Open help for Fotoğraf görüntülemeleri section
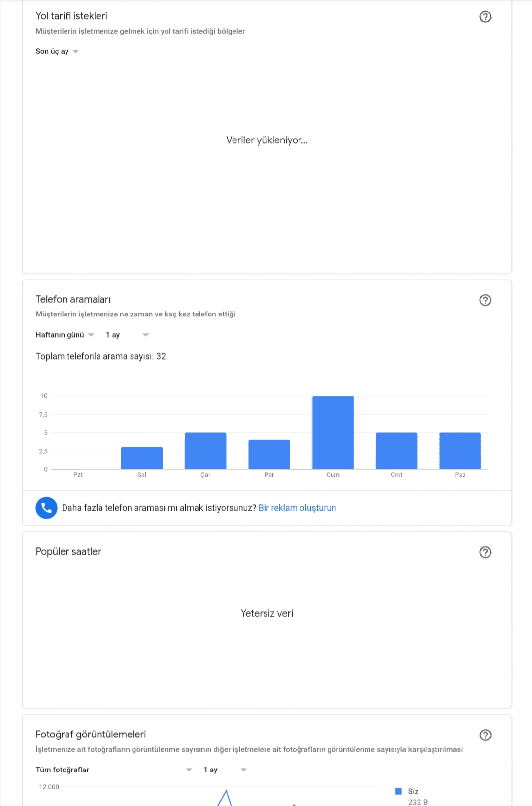532x806 pixels. click(x=485, y=735)
